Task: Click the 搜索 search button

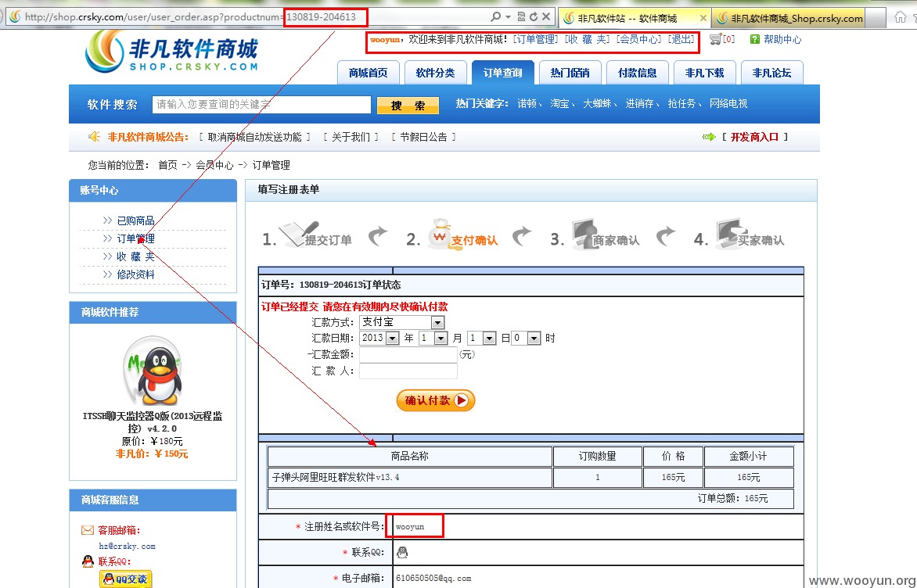Action: point(408,106)
